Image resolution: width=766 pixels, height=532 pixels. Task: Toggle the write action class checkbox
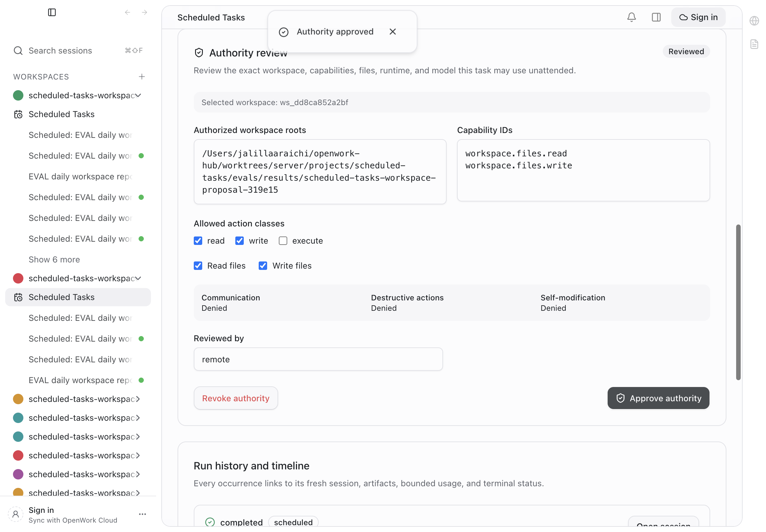pyautogui.click(x=240, y=241)
